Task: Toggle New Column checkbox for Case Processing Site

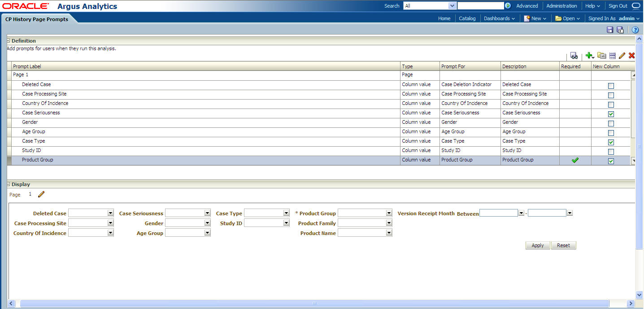Action: coord(611,95)
